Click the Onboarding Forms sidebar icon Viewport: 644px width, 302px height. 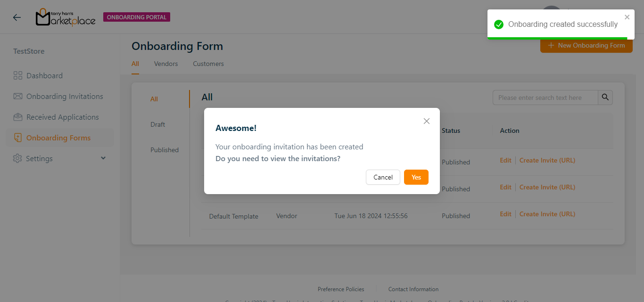pyautogui.click(x=18, y=138)
